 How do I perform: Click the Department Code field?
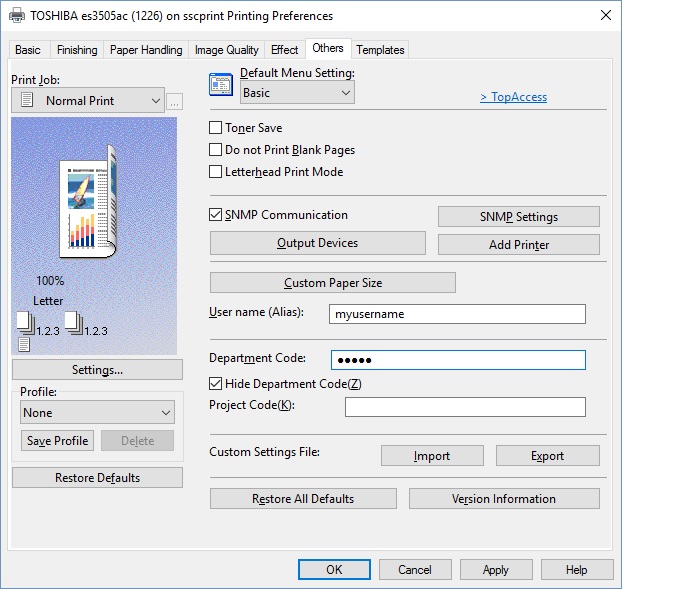[458, 360]
